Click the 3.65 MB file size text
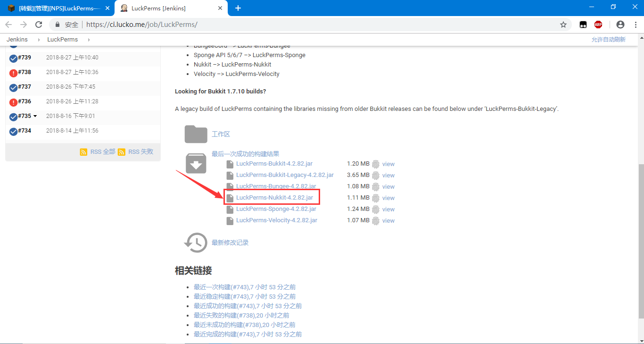The height and width of the screenshot is (344, 644). [x=358, y=175]
